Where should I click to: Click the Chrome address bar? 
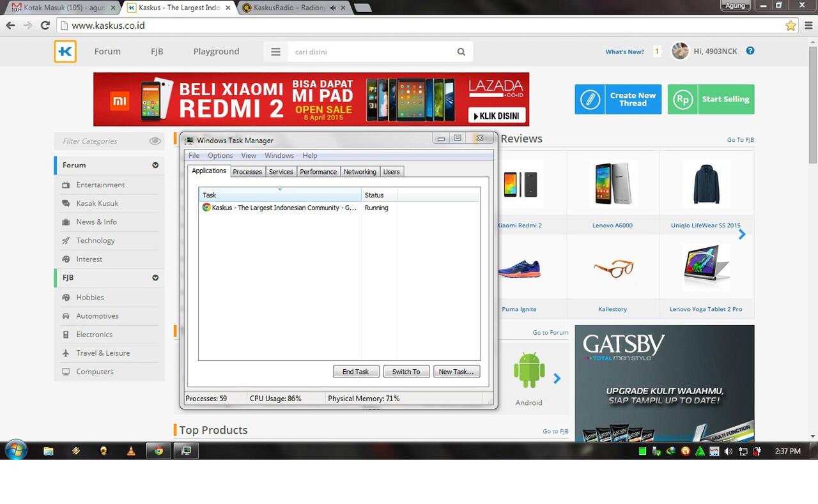(421, 26)
